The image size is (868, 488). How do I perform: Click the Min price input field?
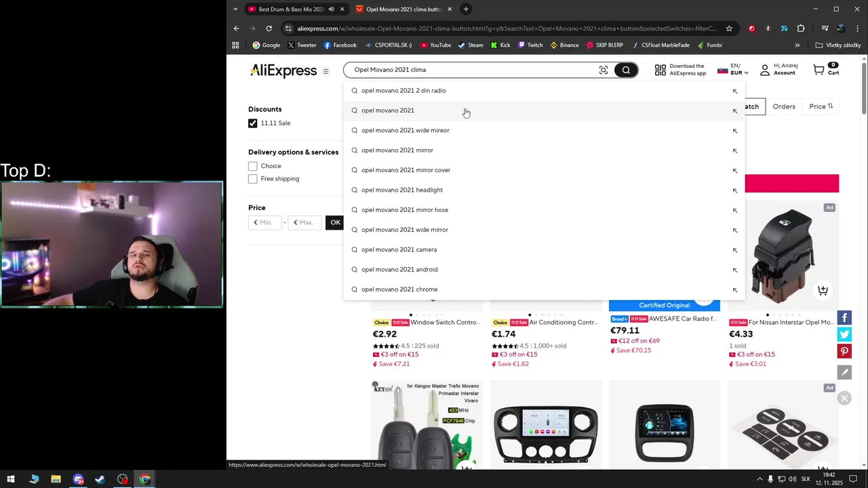pyautogui.click(x=265, y=222)
